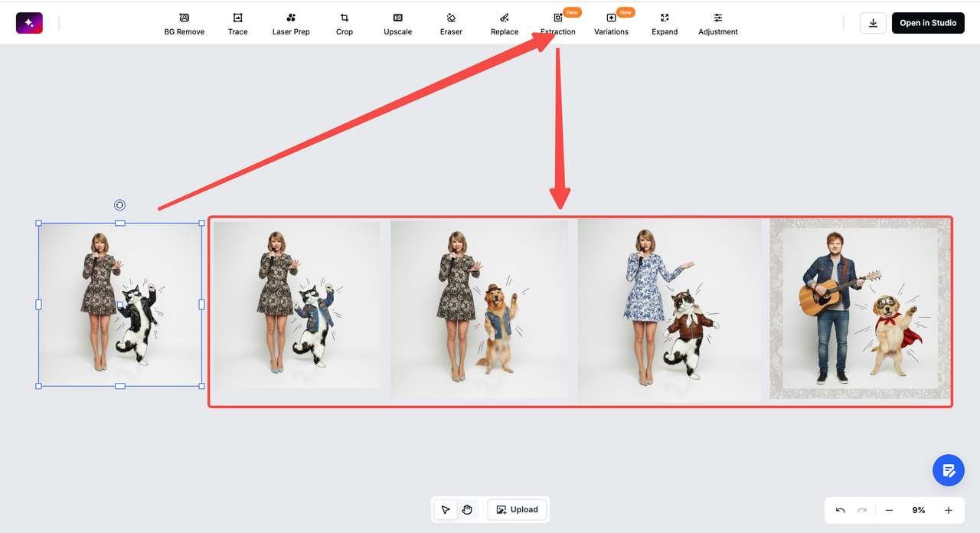Image resolution: width=980 pixels, height=533 pixels.
Task: Select the BG Remove tool
Action: (x=184, y=24)
